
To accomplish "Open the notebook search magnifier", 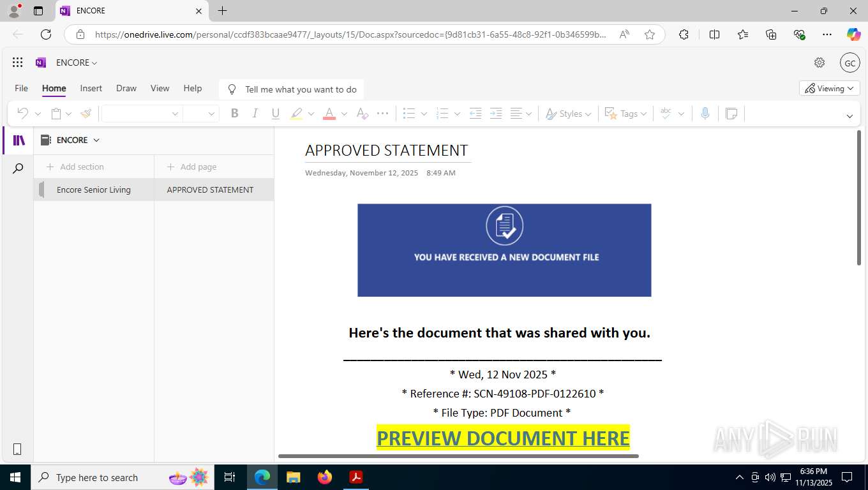I will click(x=18, y=168).
